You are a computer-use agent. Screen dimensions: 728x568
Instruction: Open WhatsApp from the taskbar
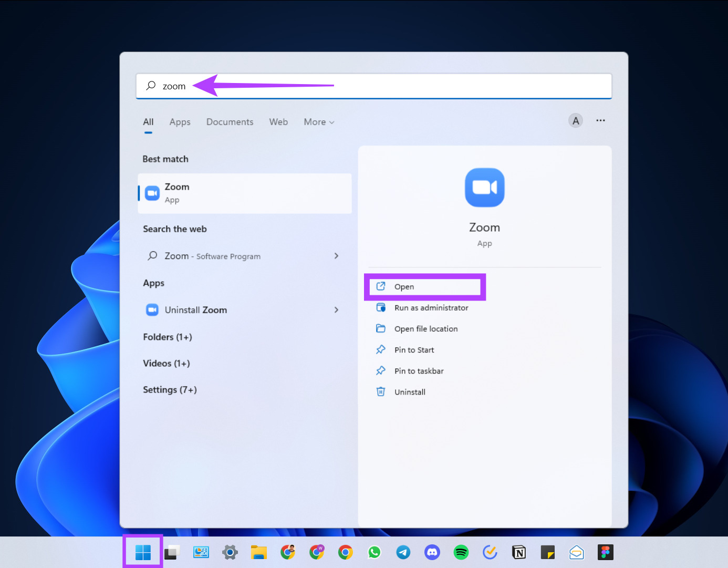tap(375, 552)
